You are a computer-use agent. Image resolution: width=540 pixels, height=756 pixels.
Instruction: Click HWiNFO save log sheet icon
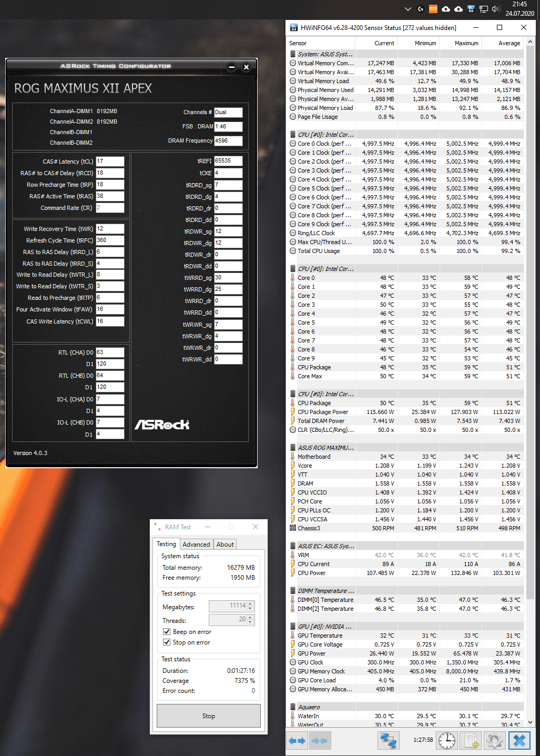pos(471,741)
